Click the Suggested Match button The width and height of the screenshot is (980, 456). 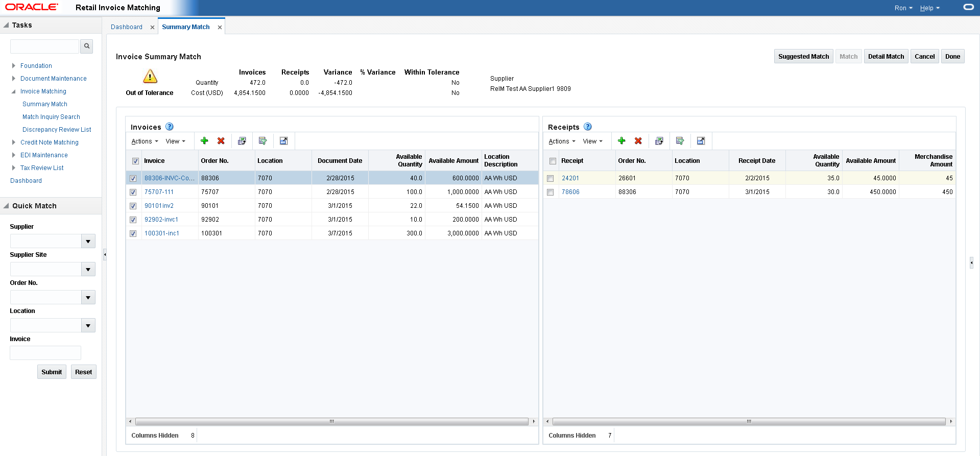803,57
